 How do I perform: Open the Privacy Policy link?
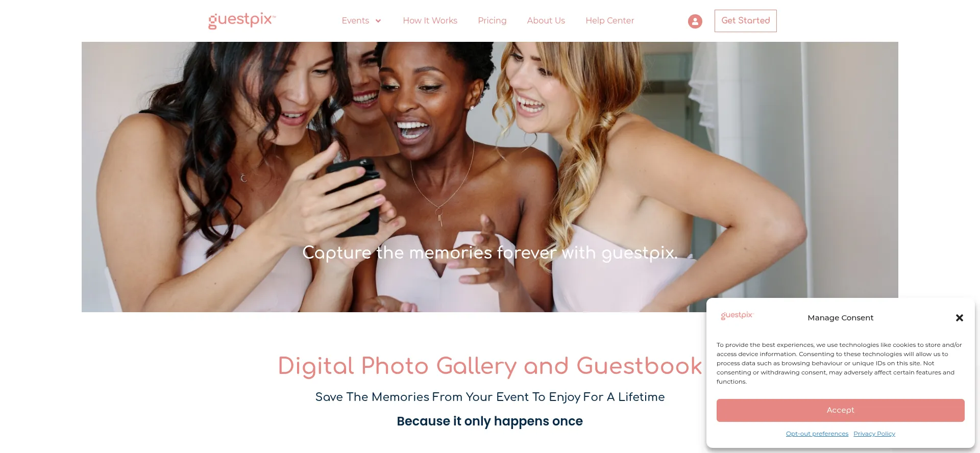tap(874, 434)
